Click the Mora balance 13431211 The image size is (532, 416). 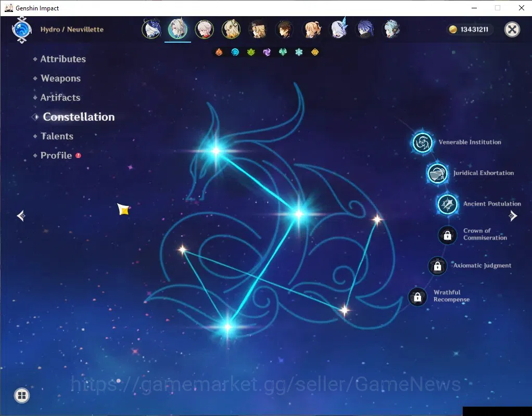point(469,30)
